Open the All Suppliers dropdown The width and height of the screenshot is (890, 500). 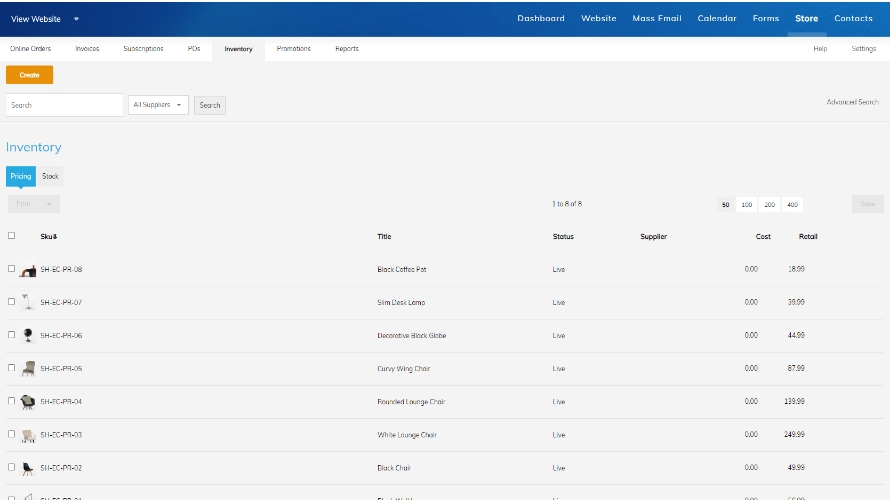click(158, 105)
